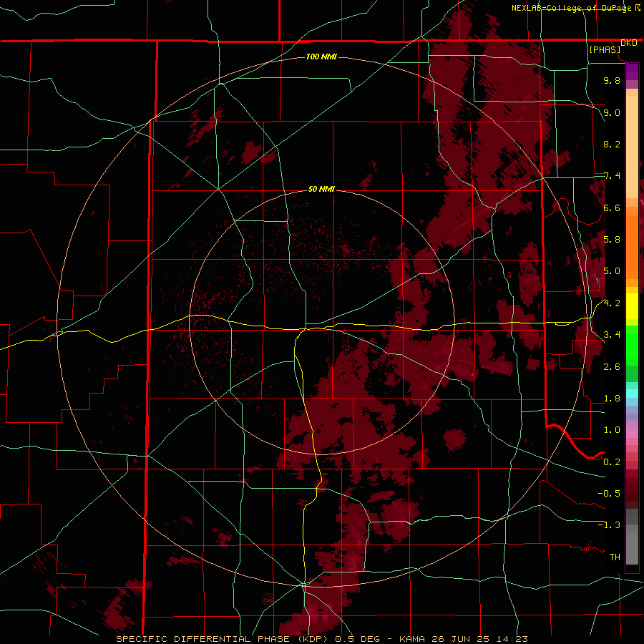Screen dimensions: 644x644
Task: Click the bright green segment of color bar
Action: pos(632,345)
